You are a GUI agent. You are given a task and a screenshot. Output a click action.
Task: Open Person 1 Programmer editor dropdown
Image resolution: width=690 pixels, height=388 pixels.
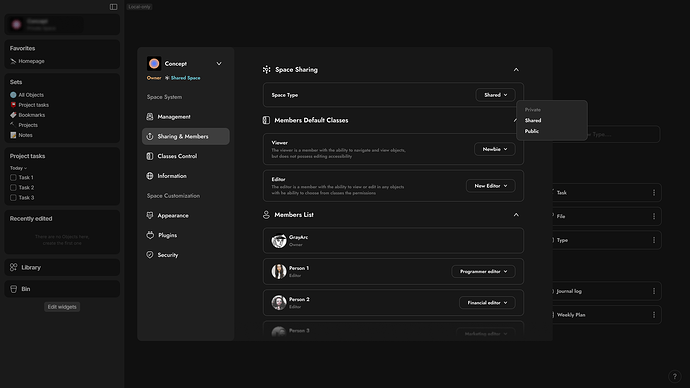click(x=483, y=271)
